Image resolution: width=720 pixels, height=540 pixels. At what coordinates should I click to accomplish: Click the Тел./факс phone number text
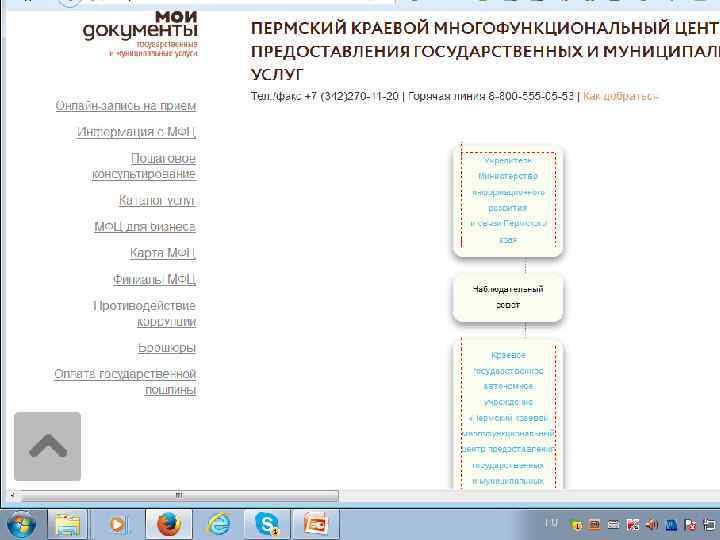[325, 96]
